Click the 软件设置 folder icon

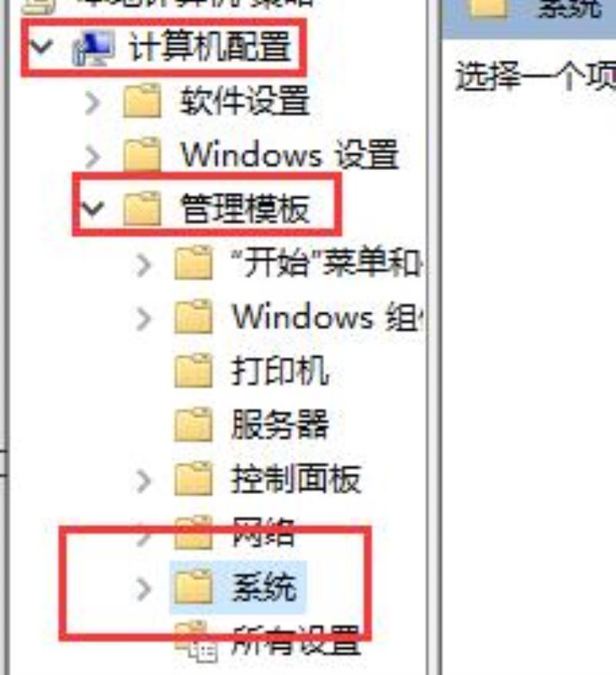pos(142,101)
